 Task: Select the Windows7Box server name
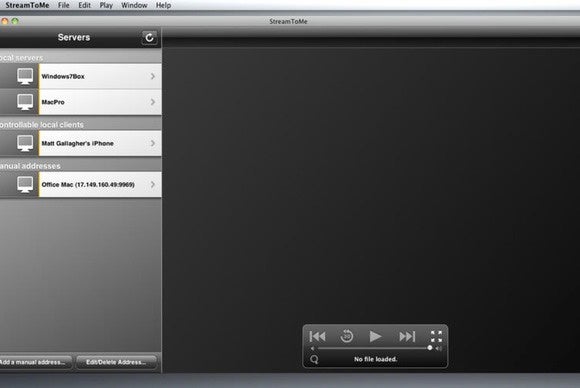pos(63,77)
